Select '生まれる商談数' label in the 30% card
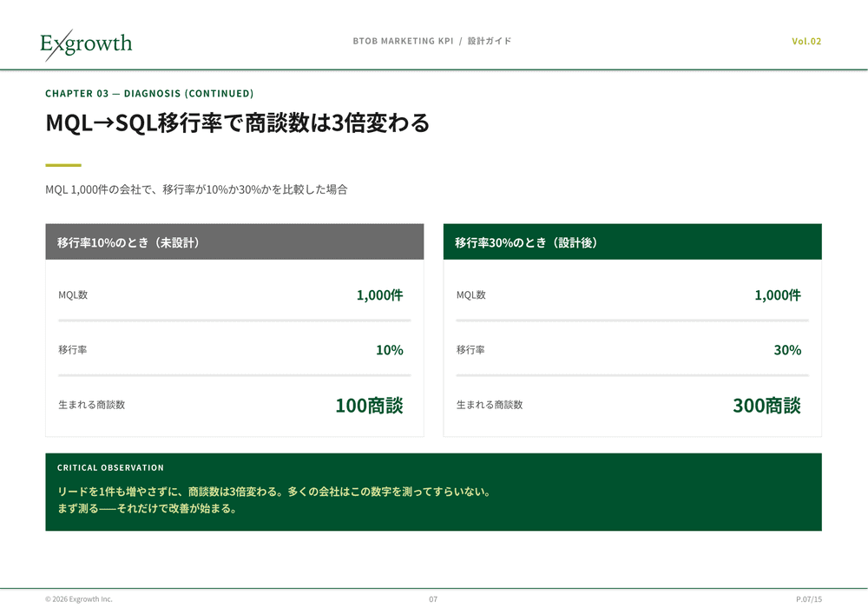This screenshot has width=868, height=615. [x=490, y=405]
